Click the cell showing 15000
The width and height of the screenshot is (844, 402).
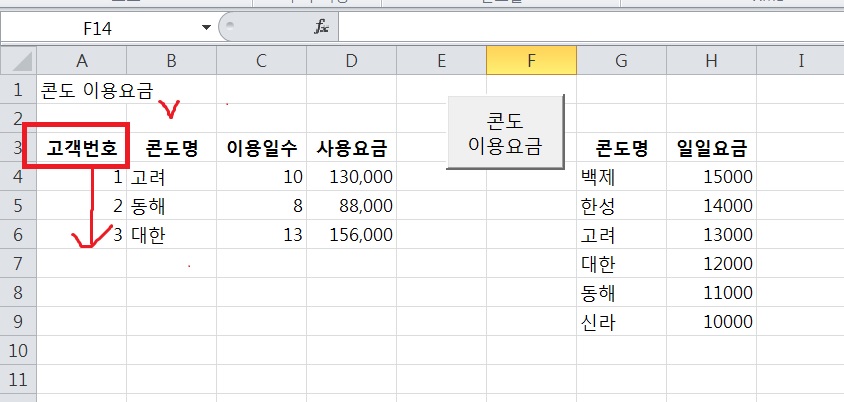(711, 177)
